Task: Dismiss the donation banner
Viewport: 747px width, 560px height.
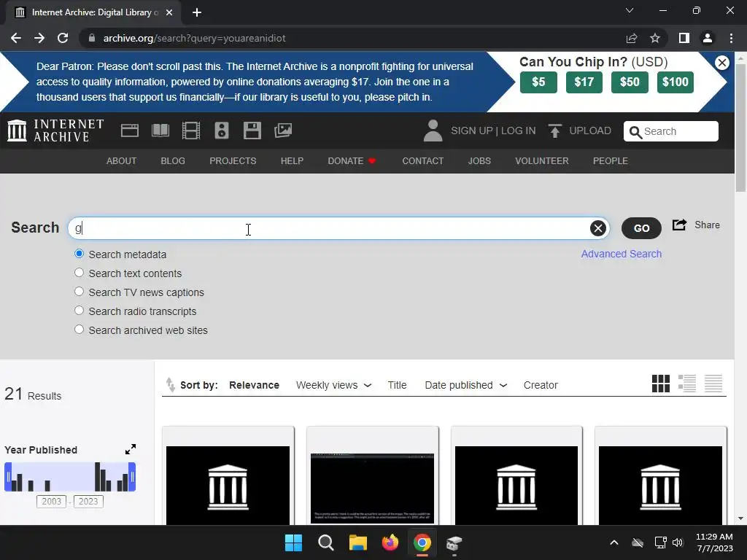Action: (721, 63)
